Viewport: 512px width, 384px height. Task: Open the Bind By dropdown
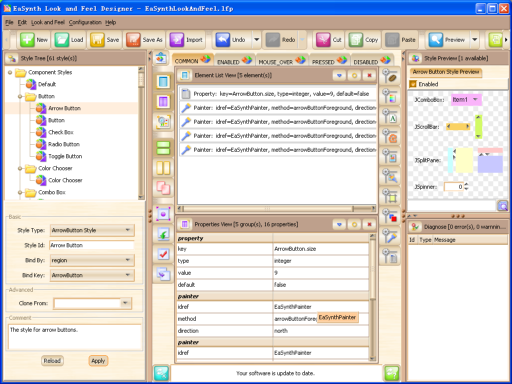(x=92, y=260)
